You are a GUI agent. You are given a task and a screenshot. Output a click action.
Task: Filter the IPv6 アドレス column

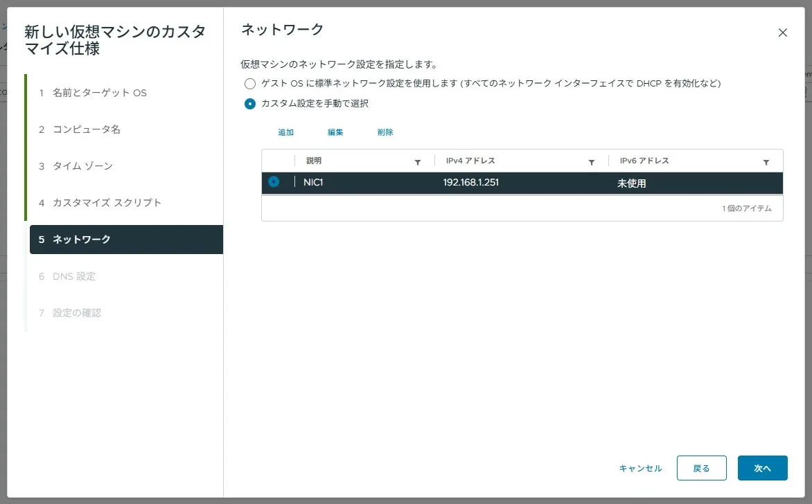click(x=766, y=163)
